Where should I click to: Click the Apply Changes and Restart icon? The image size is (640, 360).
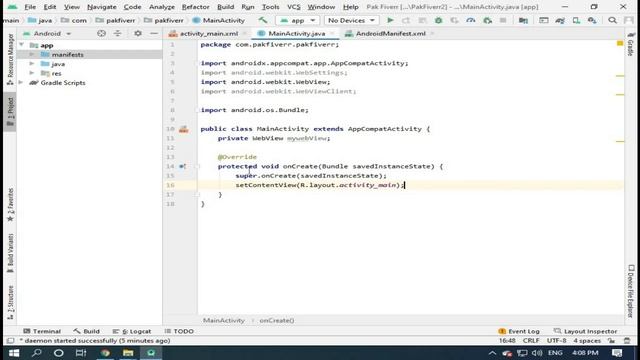pos(406,20)
